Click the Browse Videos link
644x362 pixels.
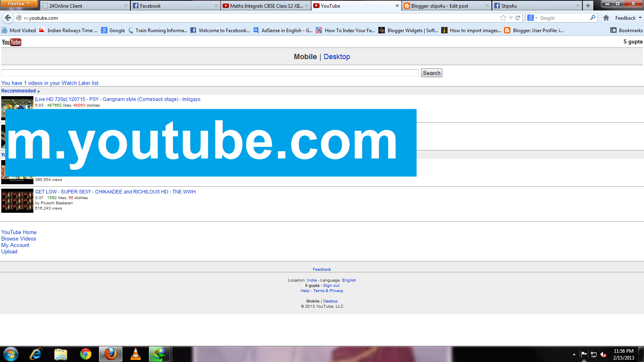[x=19, y=239]
